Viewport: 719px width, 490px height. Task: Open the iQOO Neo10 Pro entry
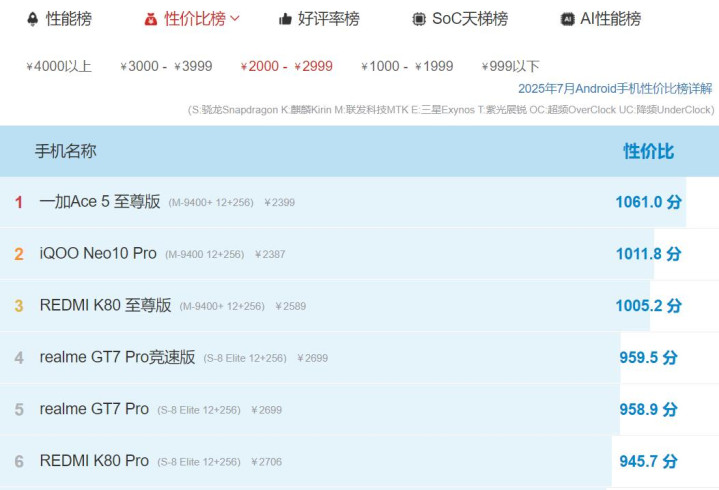coord(98,253)
